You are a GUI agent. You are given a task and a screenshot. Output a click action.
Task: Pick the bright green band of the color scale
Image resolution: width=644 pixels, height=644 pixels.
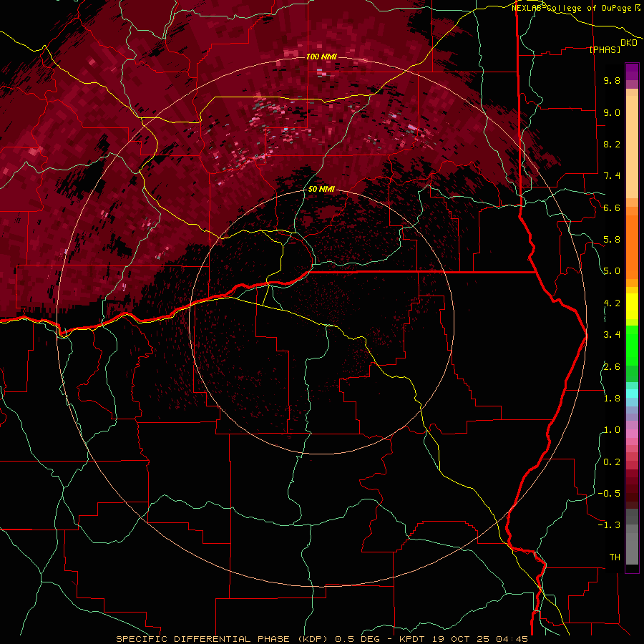pyautogui.click(x=632, y=345)
